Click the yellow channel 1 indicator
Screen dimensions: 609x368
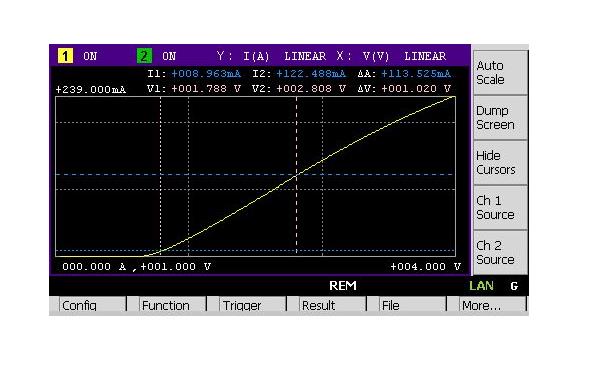pos(65,56)
